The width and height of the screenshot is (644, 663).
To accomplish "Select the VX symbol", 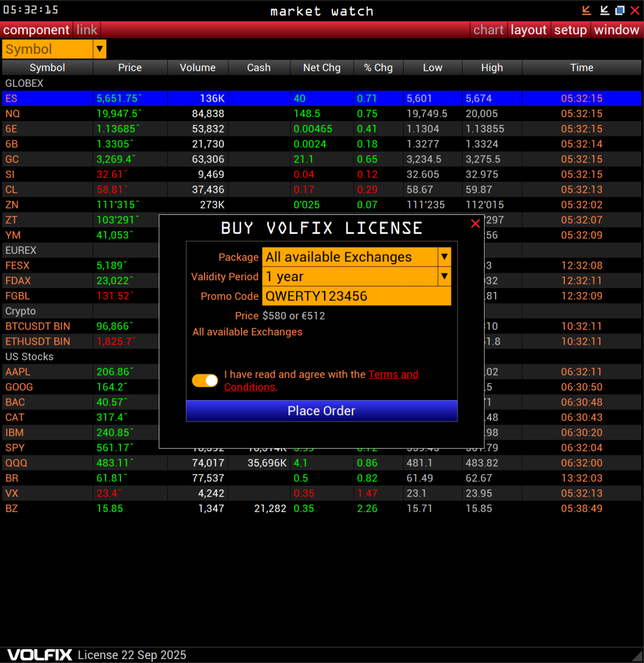I will click(x=12, y=494).
